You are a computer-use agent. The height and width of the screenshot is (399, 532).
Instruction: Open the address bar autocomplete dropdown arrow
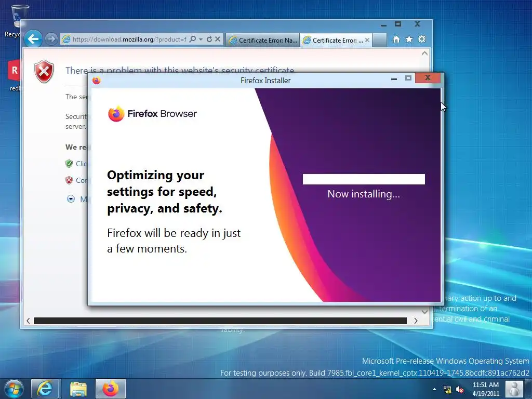pos(201,39)
